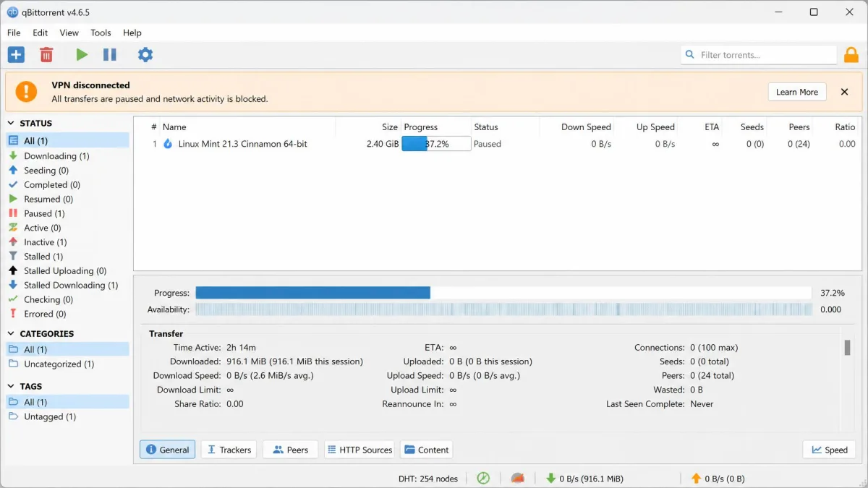The image size is (868, 488).
Task: Click the connection status icon in status bar
Action: 483,478
